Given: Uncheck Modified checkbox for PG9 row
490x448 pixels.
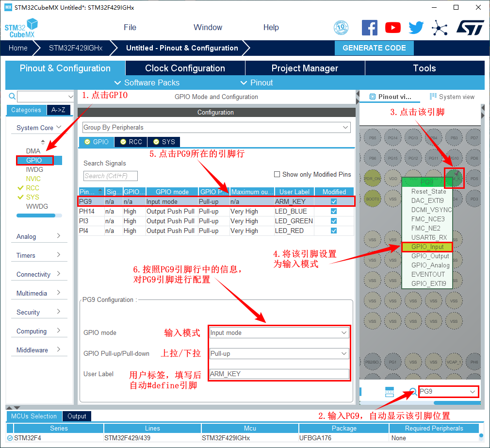Looking at the screenshot, I should 334,201.
